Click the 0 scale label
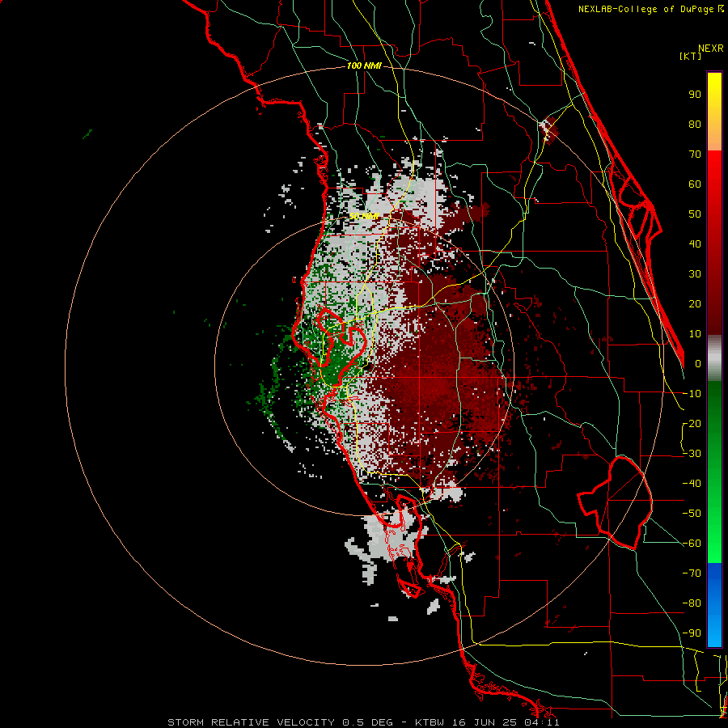The height and width of the screenshot is (728, 728). pos(698,363)
